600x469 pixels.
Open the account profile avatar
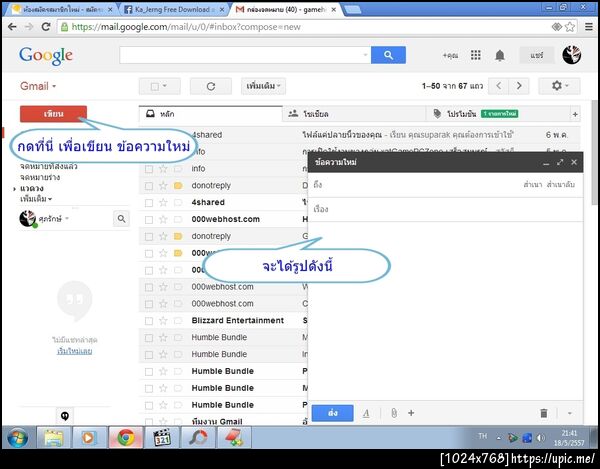[x=572, y=55]
